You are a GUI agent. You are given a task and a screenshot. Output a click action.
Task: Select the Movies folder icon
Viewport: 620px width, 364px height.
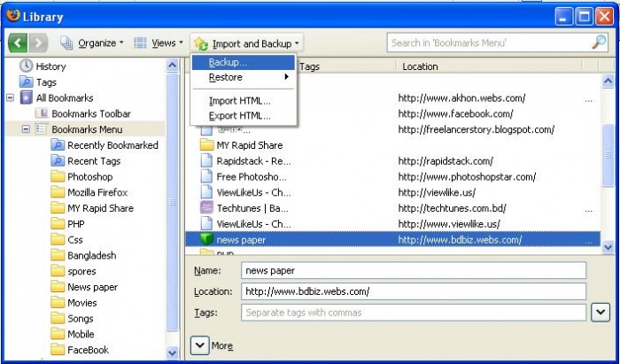(58, 302)
